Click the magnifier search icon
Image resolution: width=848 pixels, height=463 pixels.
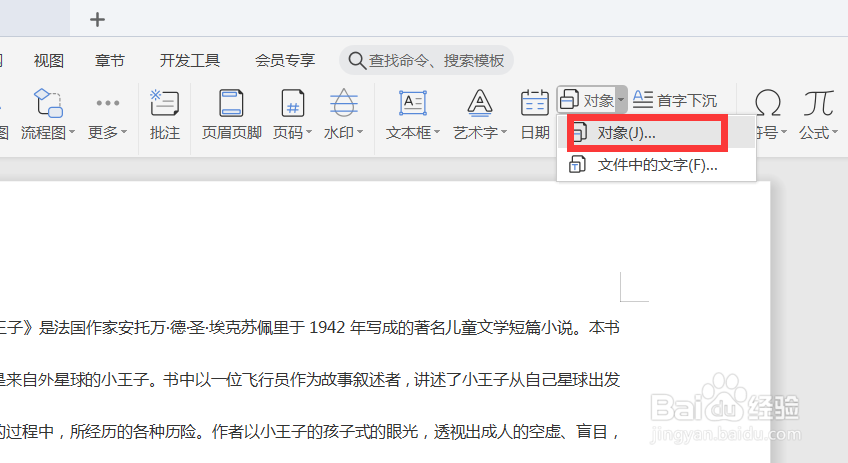point(357,60)
